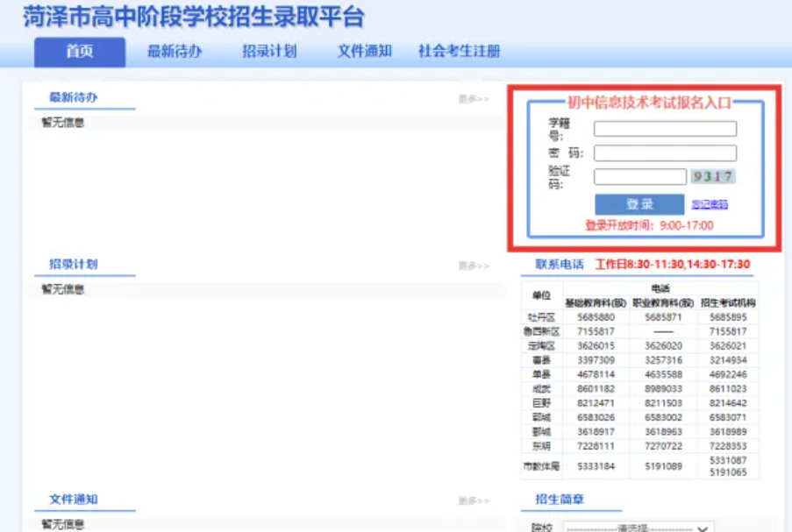Click the 首页 navigation tab
The height and width of the screenshot is (532, 792).
pyautogui.click(x=79, y=52)
